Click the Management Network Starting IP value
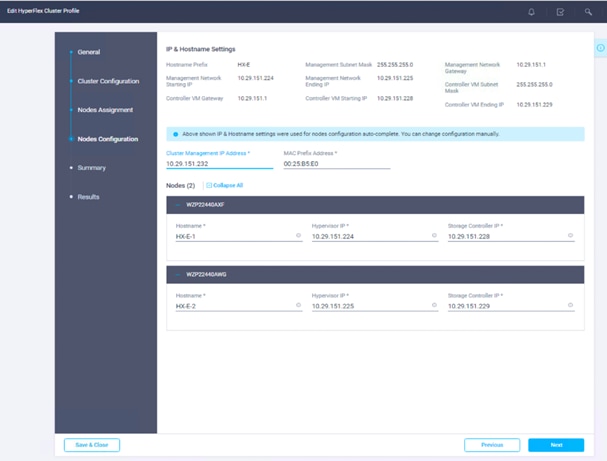 [255, 78]
